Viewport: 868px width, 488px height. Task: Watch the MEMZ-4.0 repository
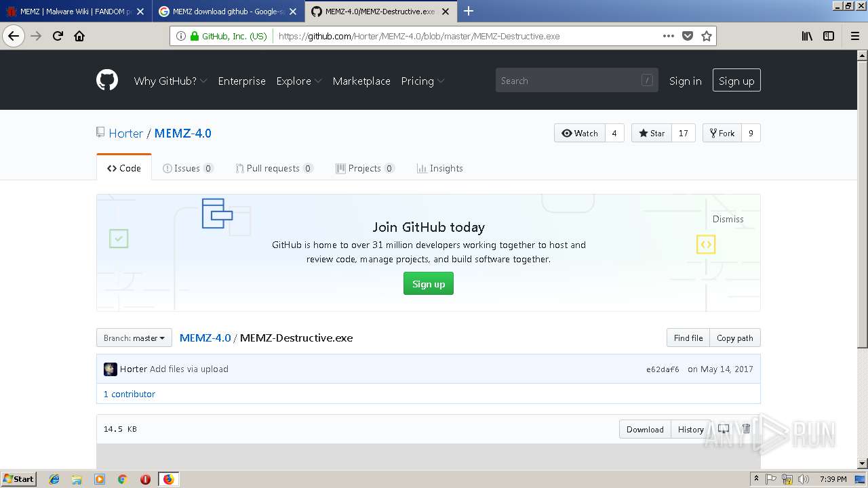coord(580,133)
